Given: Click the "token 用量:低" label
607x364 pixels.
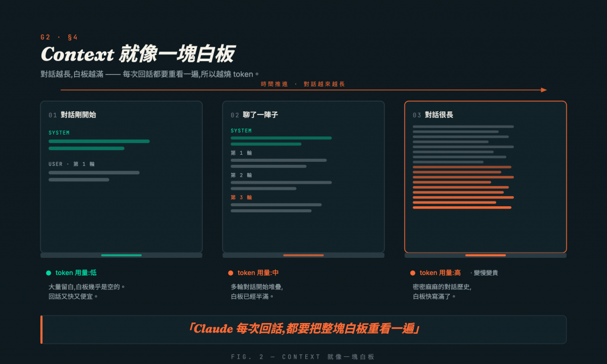Looking at the screenshot, I should click(x=76, y=273).
